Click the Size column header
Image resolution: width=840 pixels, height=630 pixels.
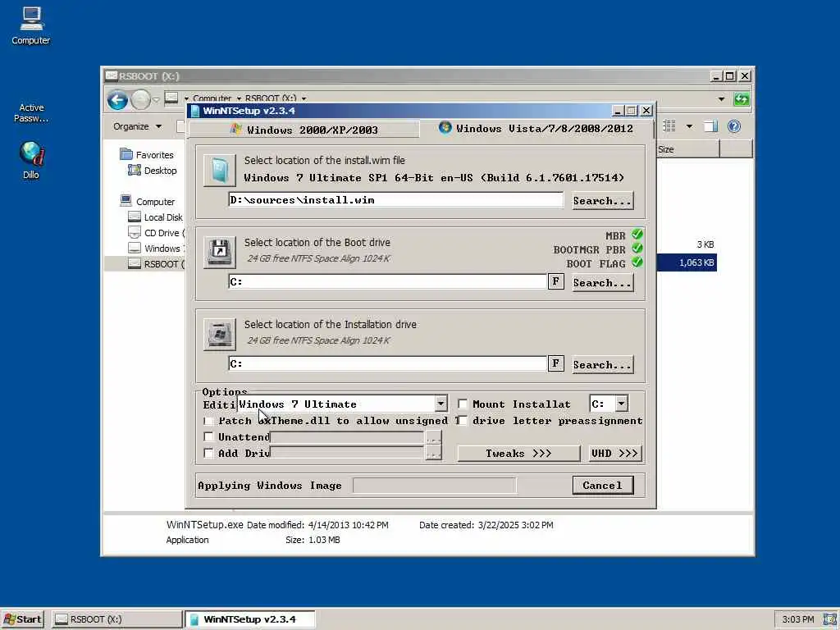click(687, 149)
